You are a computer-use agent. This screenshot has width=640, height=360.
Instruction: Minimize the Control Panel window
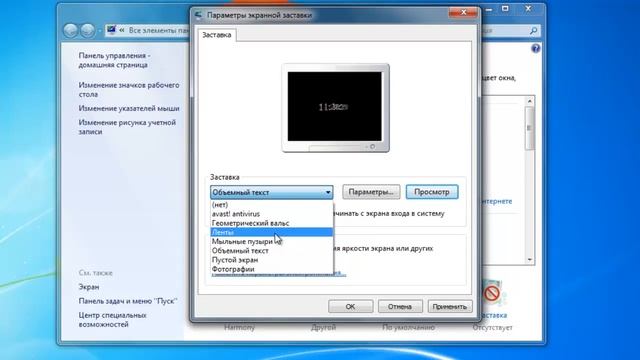489,9
